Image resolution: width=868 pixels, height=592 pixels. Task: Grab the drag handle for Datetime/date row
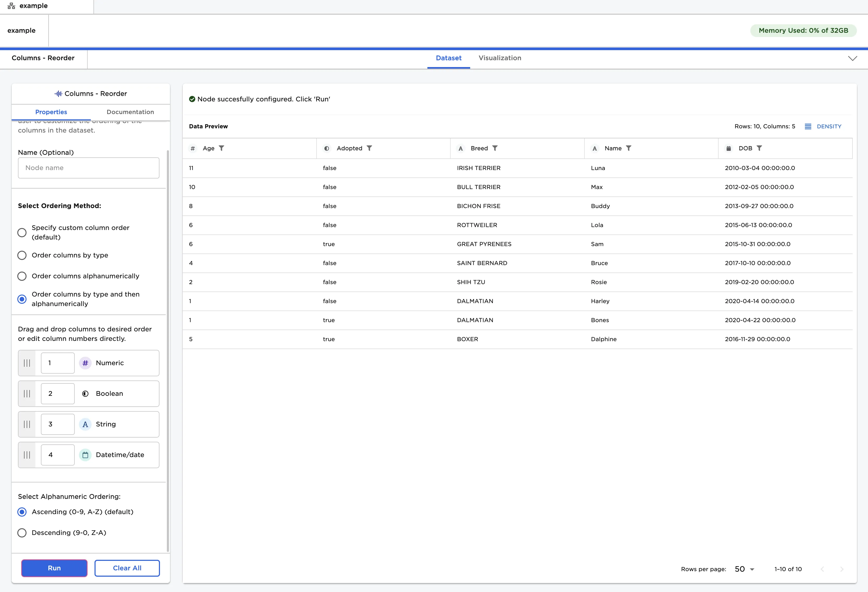tap(27, 455)
